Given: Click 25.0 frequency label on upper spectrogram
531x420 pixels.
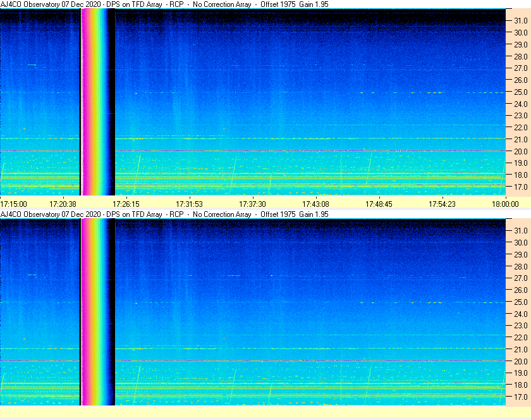Looking at the screenshot, I should [x=521, y=92].
